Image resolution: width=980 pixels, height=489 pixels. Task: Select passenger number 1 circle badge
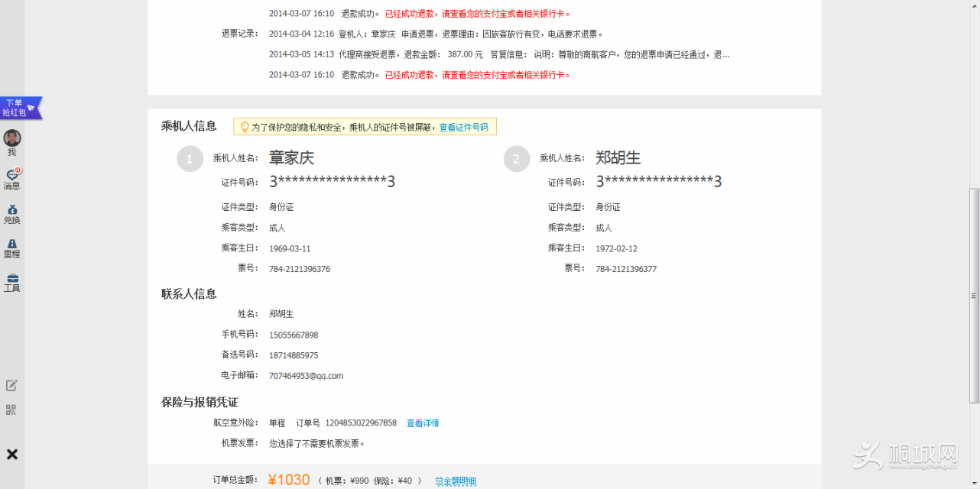pyautogui.click(x=190, y=159)
